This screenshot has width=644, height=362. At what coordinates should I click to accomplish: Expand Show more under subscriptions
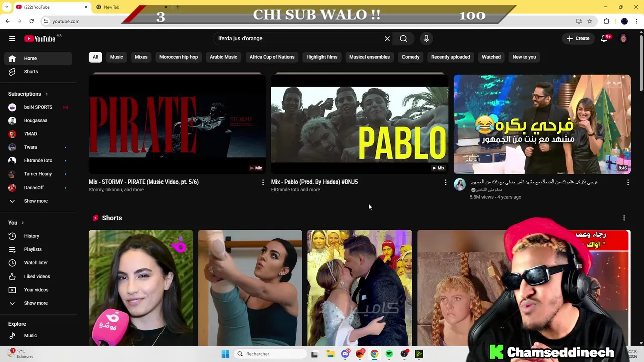[38, 201]
